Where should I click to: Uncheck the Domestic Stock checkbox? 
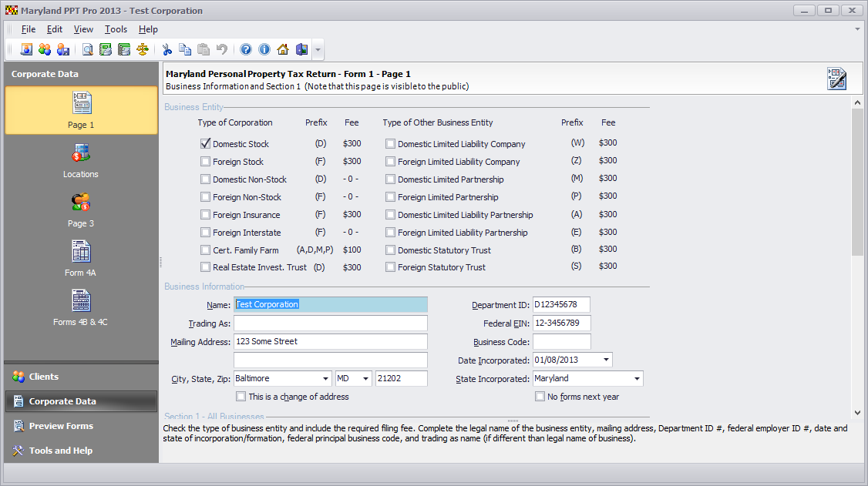coord(205,144)
